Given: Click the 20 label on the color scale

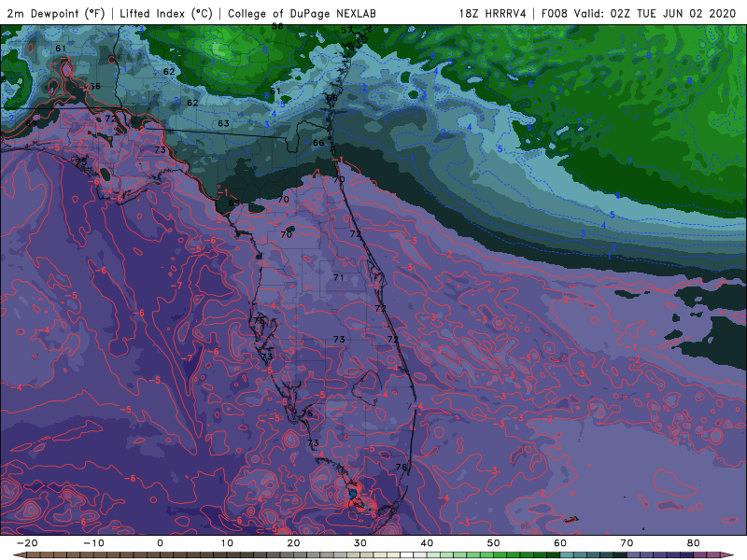Looking at the screenshot, I should click(x=293, y=543).
